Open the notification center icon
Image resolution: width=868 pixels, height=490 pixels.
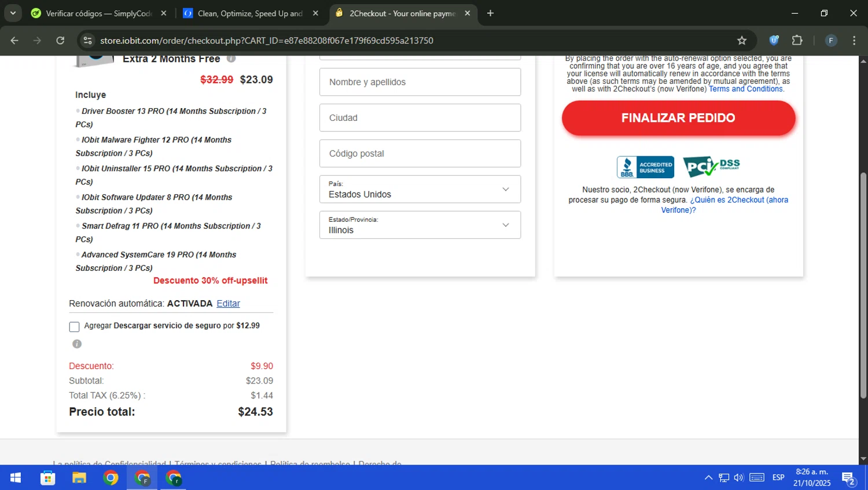849,478
